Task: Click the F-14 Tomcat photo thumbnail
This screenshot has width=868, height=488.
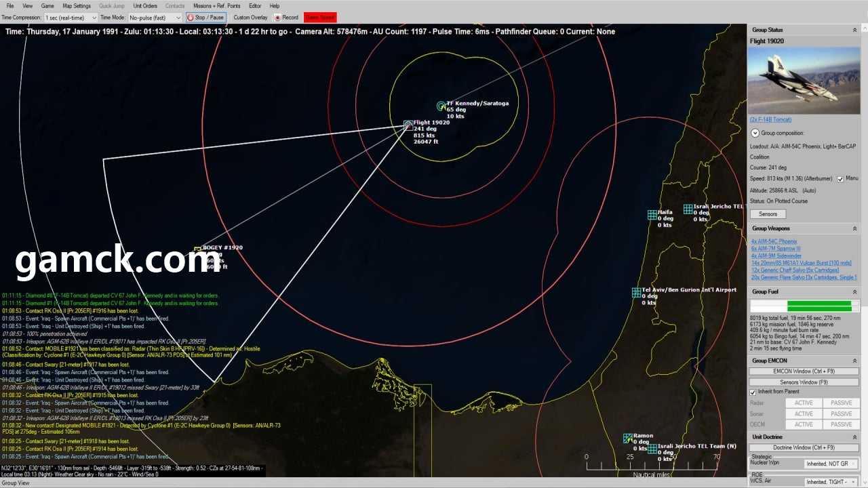Action: pyautogui.click(x=804, y=81)
